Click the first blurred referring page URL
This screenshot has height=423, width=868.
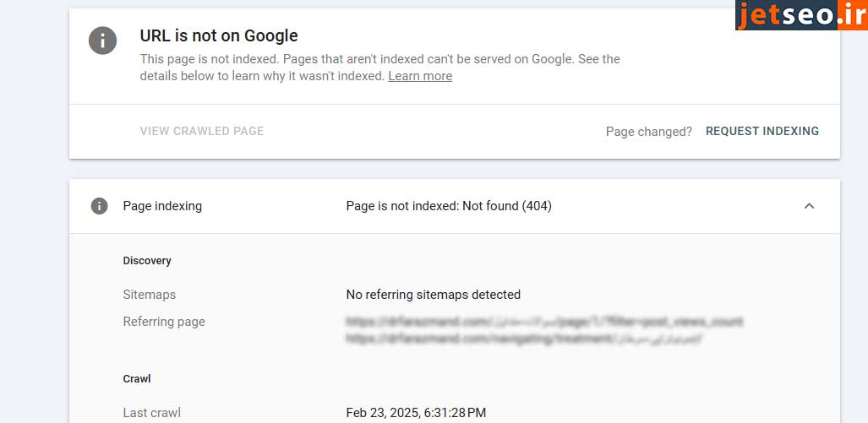point(544,322)
